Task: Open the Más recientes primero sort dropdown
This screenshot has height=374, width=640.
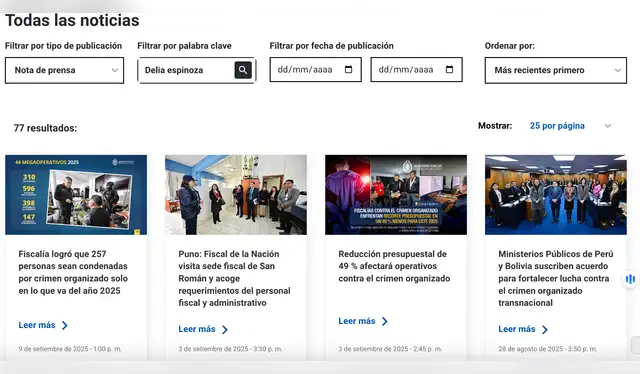Action: 556,70
